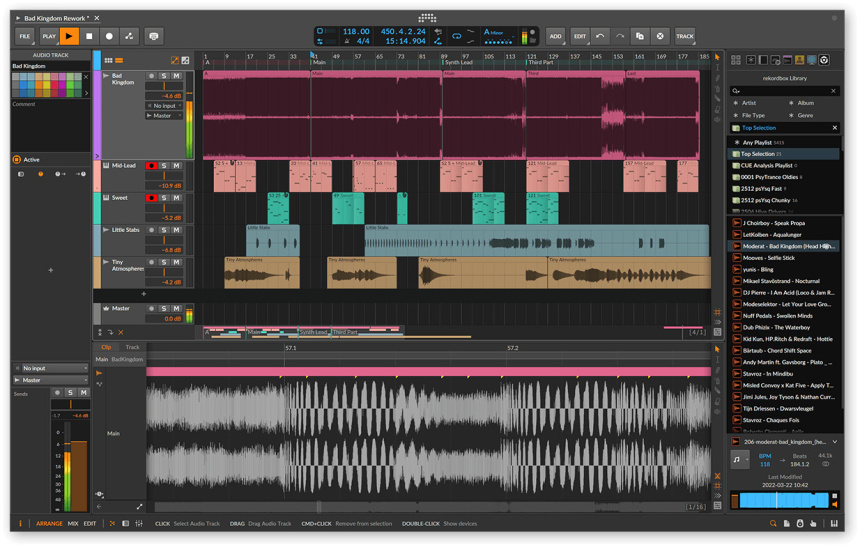Screen dimensions: 860x547
Task: Click the redo arrow button
Action: point(620,36)
